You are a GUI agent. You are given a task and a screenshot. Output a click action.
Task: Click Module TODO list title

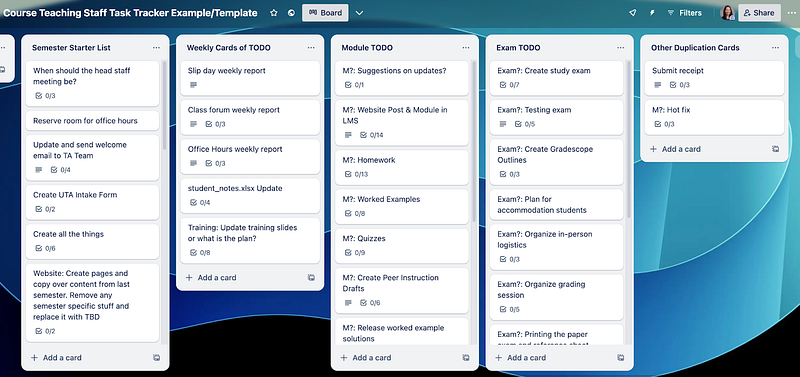click(x=367, y=47)
